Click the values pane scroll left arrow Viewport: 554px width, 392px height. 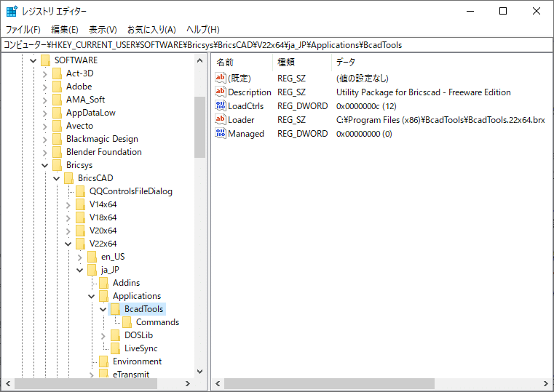218,383
